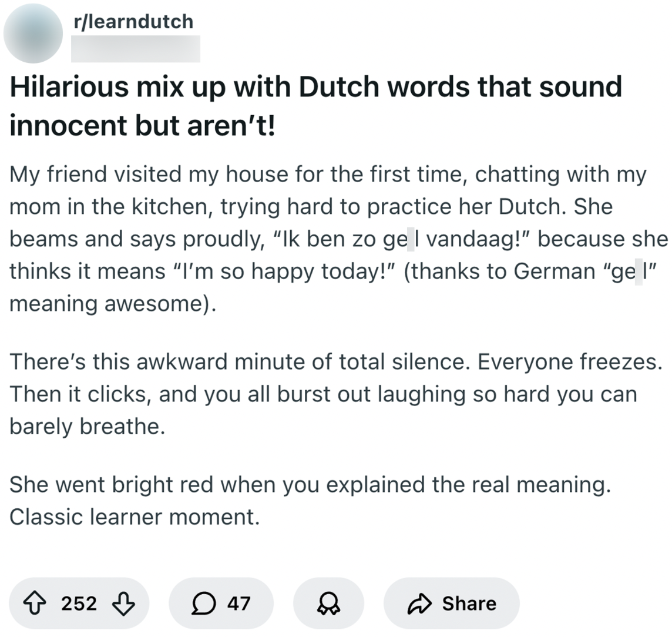Open the post title "Hilarious mix up with Dutch words"
This screenshot has width=672, height=637.
[315, 88]
